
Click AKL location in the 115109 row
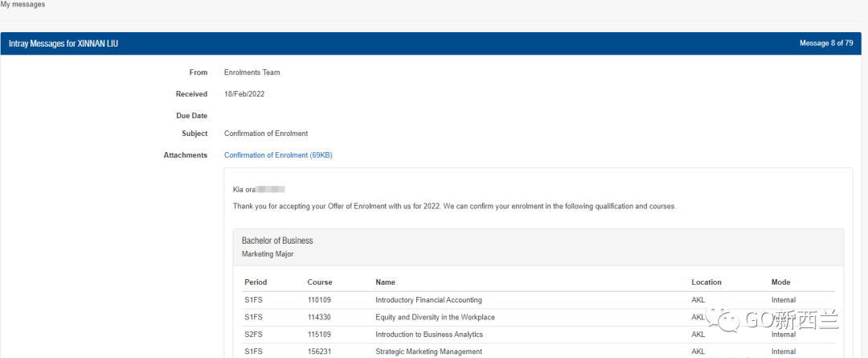point(698,335)
